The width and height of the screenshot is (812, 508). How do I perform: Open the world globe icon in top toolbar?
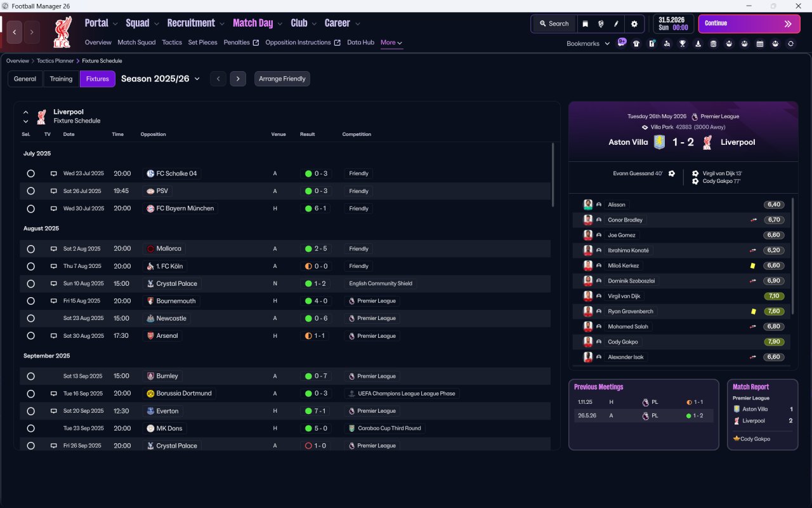tap(601, 23)
